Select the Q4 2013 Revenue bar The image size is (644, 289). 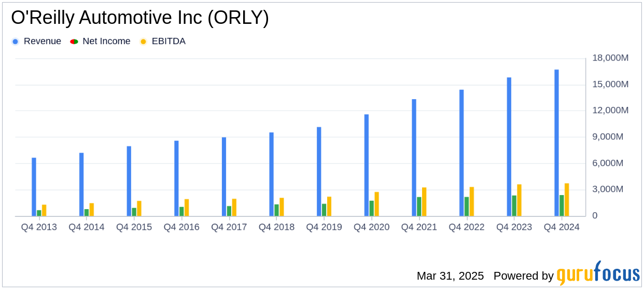tap(34, 187)
